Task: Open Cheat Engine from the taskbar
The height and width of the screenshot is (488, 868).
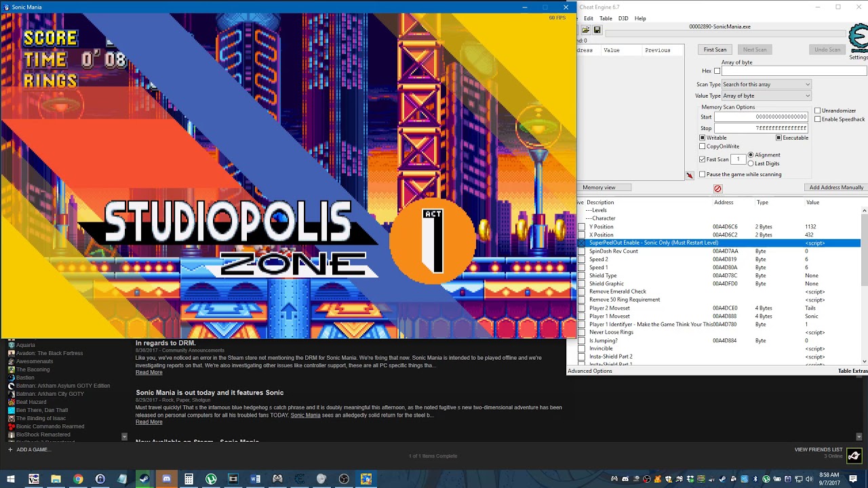Action: click(x=300, y=479)
